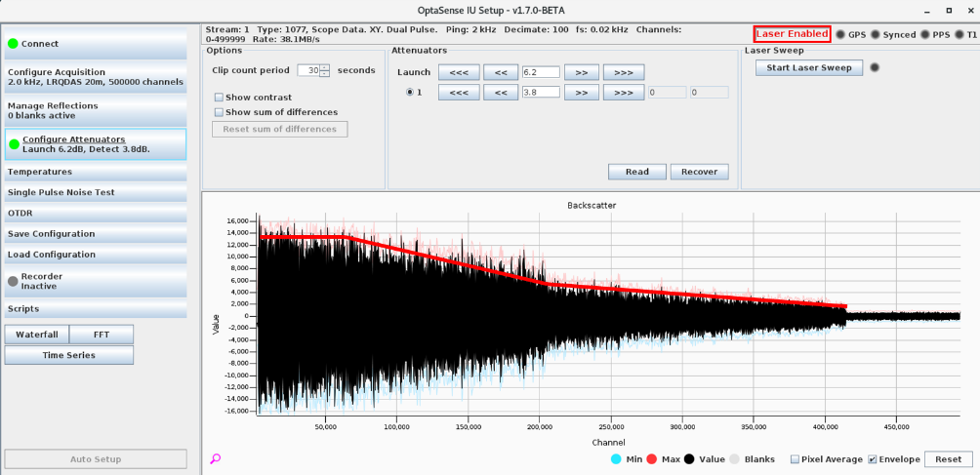Increase the Clip count period spinner
Viewport: 980px width, 475px height.
click(x=325, y=67)
